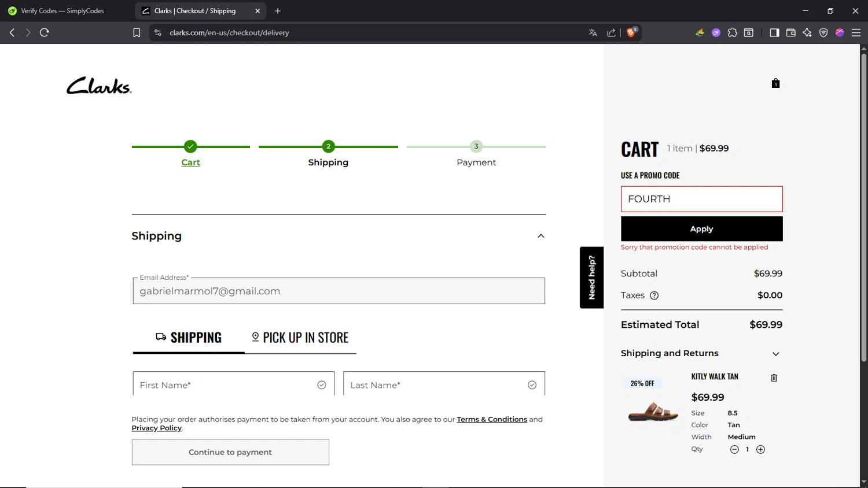The height and width of the screenshot is (488, 868).
Task: Decrease quantity with the minus icon
Action: tap(734, 449)
